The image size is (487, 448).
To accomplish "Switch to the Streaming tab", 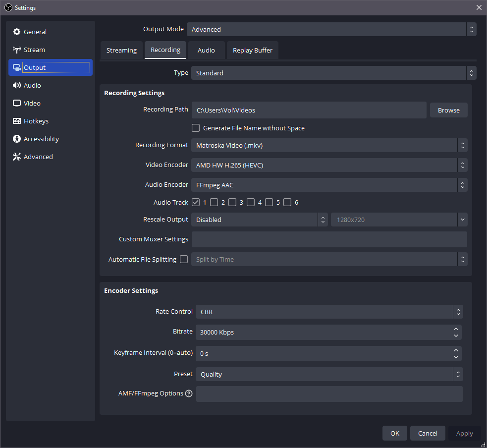I will (121, 50).
